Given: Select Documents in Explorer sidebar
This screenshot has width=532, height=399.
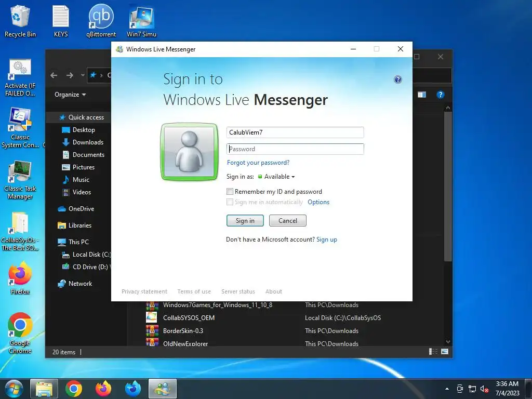Looking at the screenshot, I should tap(83, 155).
